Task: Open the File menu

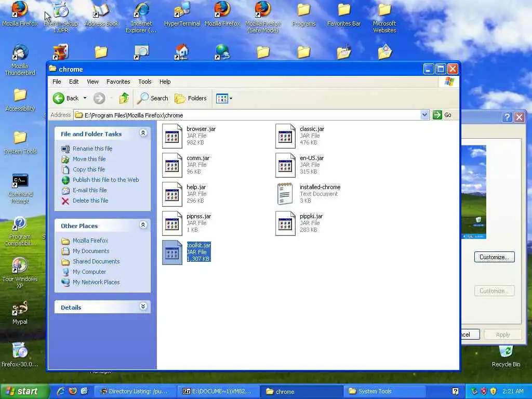Action: 57,82
